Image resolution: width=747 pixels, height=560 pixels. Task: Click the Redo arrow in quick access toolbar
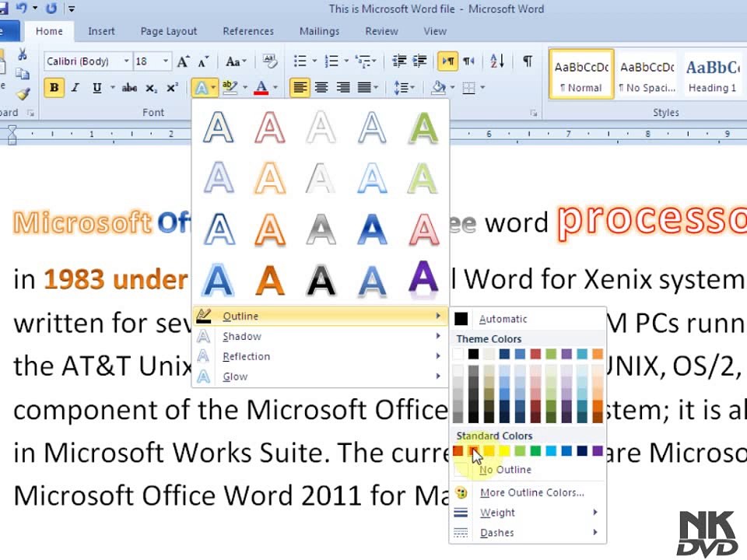[51, 8]
